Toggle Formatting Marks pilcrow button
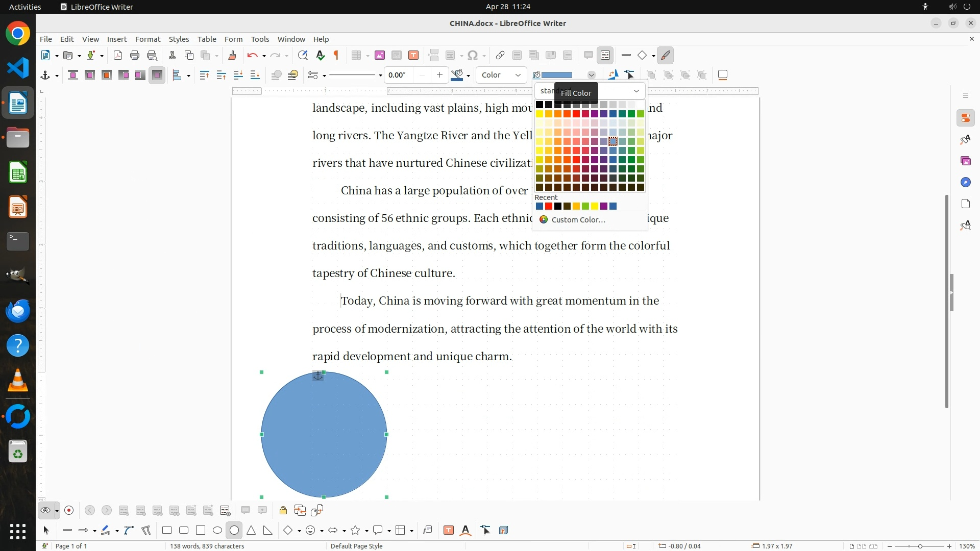Viewport: 980px width, 551px height. 336,56
